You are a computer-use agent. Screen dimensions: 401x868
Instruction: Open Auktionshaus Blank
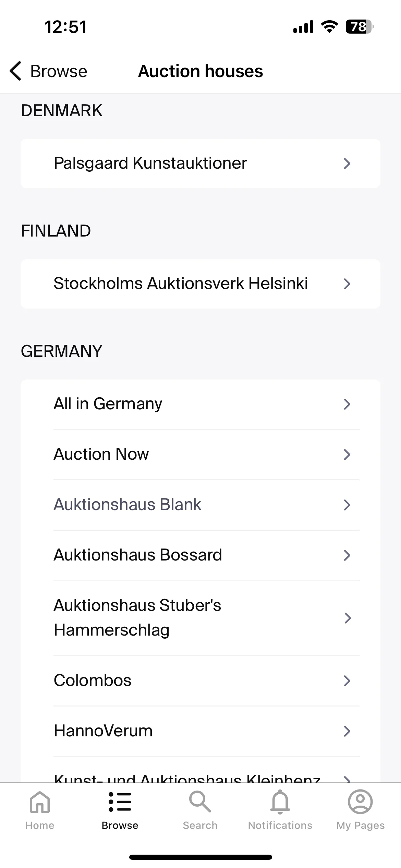[200, 505]
